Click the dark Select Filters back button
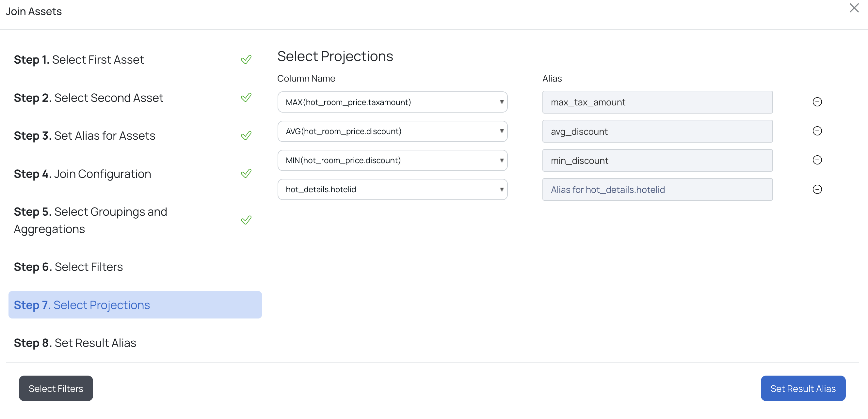 pyautogui.click(x=56, y=388)
